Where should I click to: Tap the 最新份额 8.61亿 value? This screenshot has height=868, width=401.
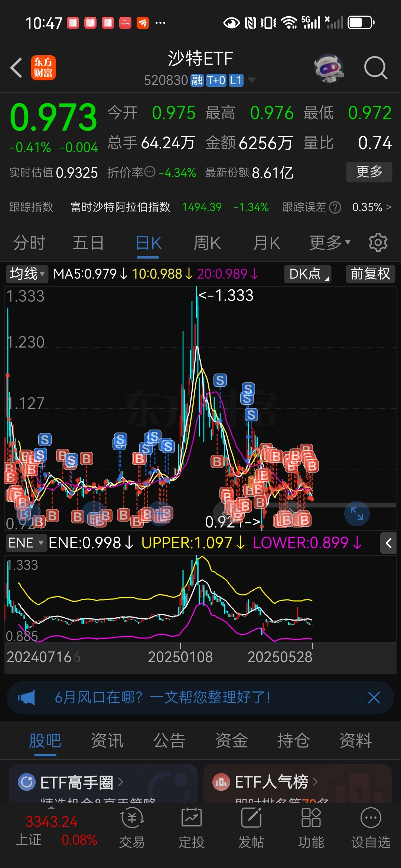coord(273,173)
